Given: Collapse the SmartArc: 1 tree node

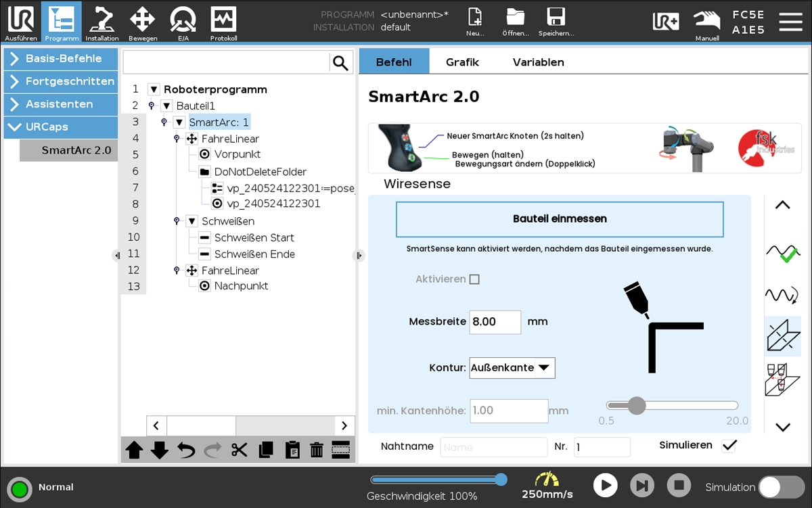Looking at the screenshot, I should tap(179, 122).
